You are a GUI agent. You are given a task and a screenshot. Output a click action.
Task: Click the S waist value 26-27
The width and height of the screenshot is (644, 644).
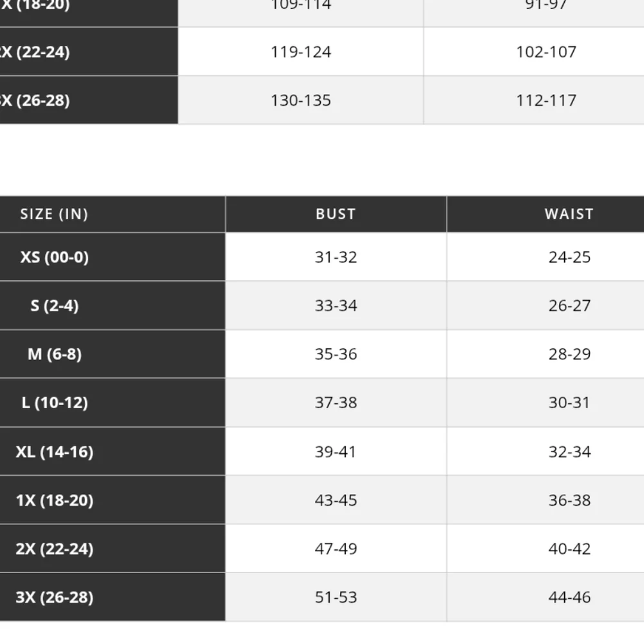[x=569, y=305]
